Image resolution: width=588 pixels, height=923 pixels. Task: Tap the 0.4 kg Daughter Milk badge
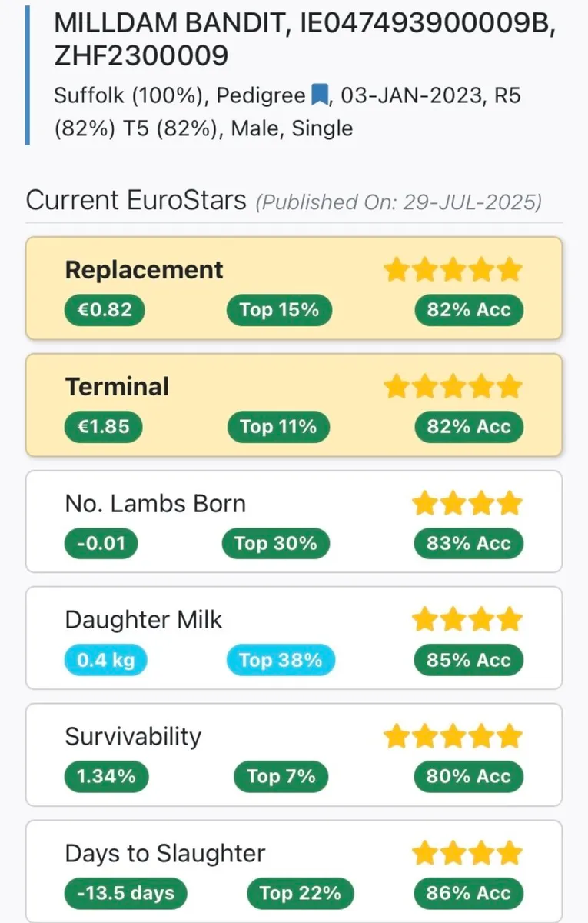105,660
